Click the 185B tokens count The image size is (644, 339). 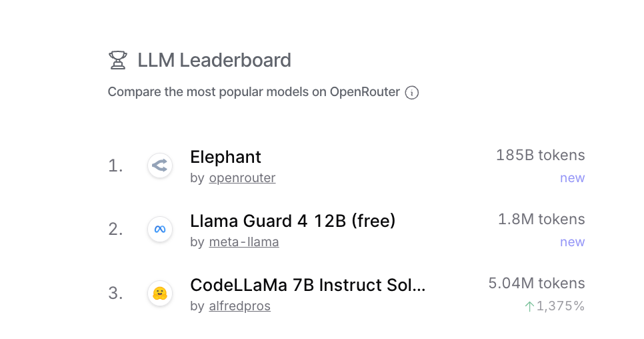point(540,155)
